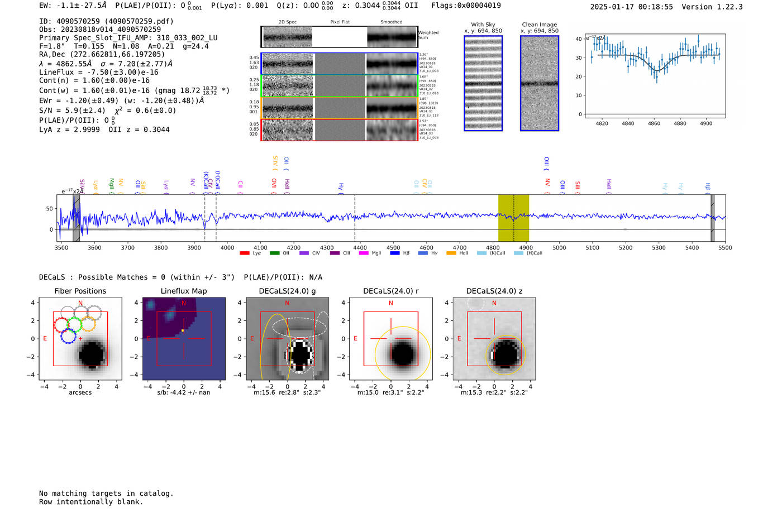Click the Gaussian absorption fit plot
Screen dimensions: 782x532
[x=654, y=76]
